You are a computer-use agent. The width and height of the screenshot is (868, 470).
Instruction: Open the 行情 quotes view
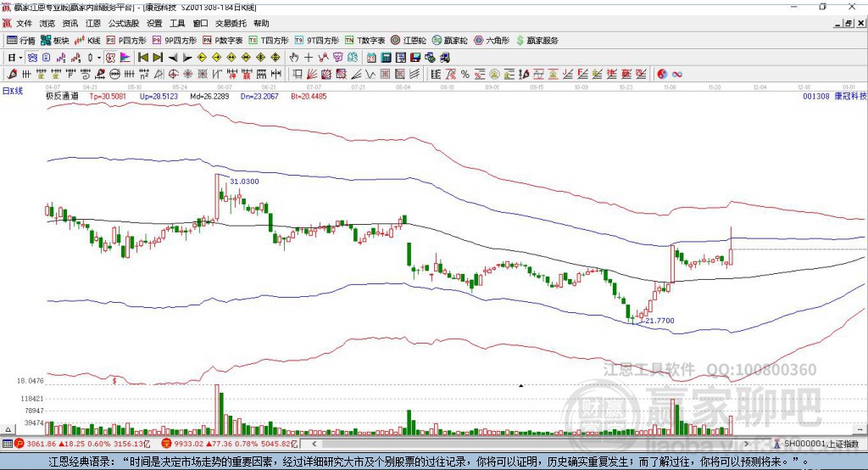coord(21,41)
